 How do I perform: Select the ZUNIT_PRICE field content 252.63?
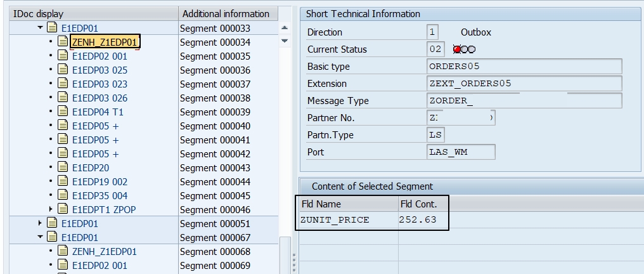pos(417,220)
